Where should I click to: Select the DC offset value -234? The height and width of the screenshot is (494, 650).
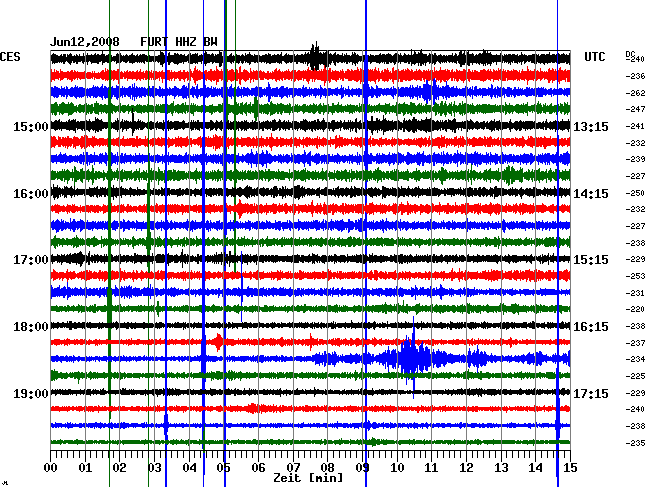[635, 359]
